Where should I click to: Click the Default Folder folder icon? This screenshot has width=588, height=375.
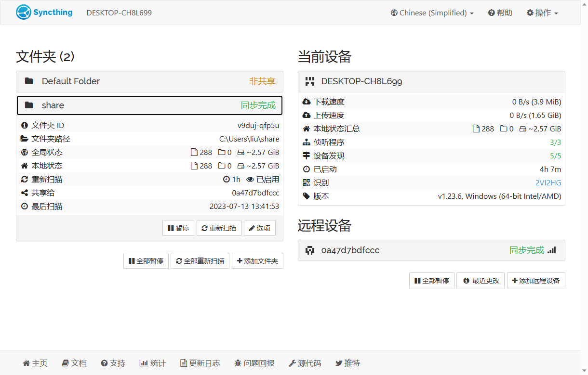pos(29,81)
